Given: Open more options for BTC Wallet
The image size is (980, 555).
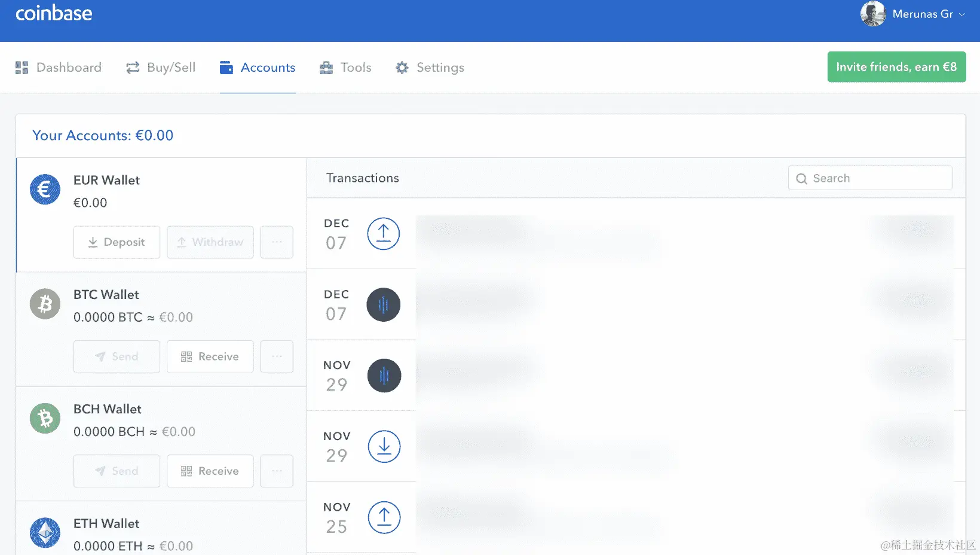Looking at the screenshot, I should 277,356.
